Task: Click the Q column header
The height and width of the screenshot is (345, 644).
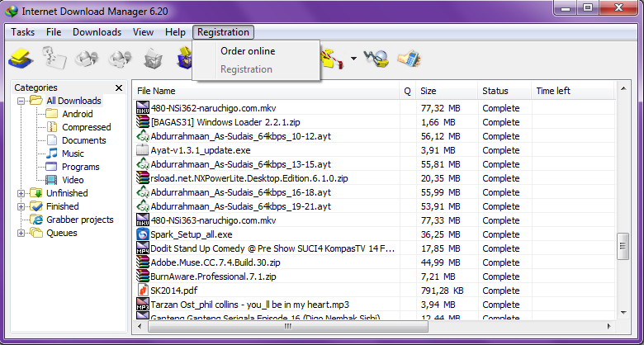Action: (407, 91)
